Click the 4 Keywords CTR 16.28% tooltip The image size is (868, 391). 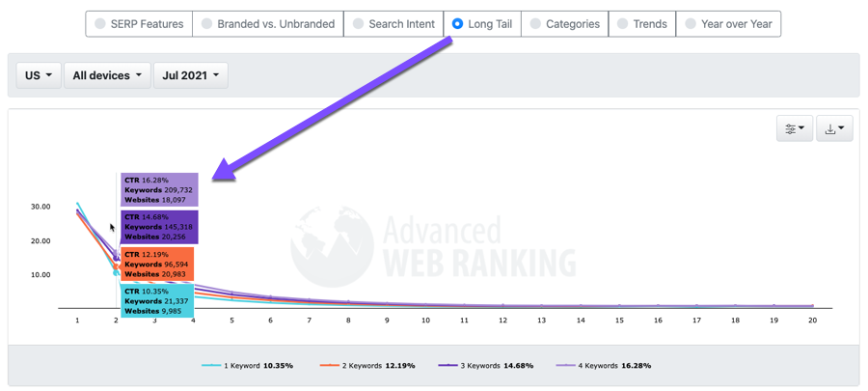159,190
